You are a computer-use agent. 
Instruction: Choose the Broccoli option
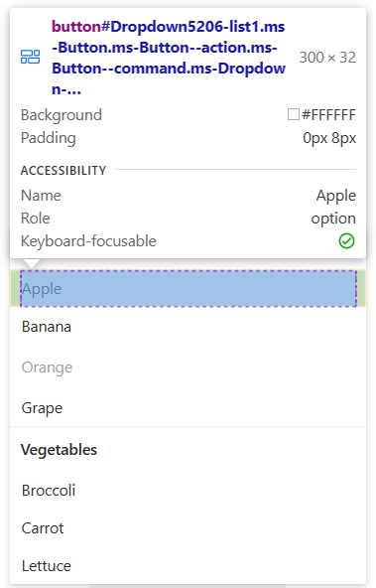point(188,491)
